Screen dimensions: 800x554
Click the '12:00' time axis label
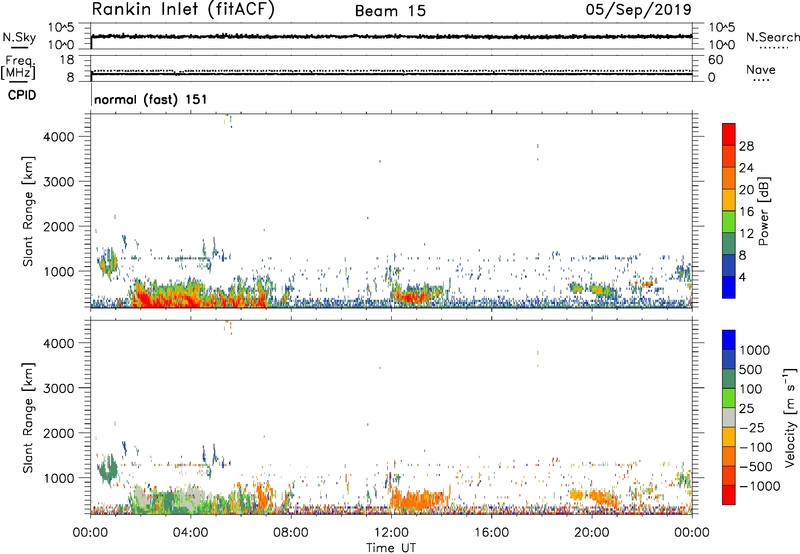[391, 533]
